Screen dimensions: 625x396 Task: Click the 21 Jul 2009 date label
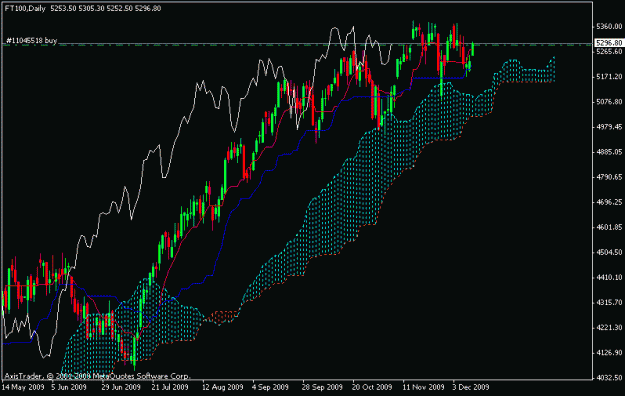(170, 387)
